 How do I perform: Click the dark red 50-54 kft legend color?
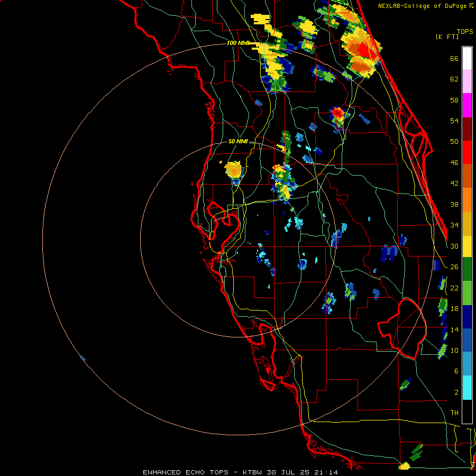(x=467, y=129)
